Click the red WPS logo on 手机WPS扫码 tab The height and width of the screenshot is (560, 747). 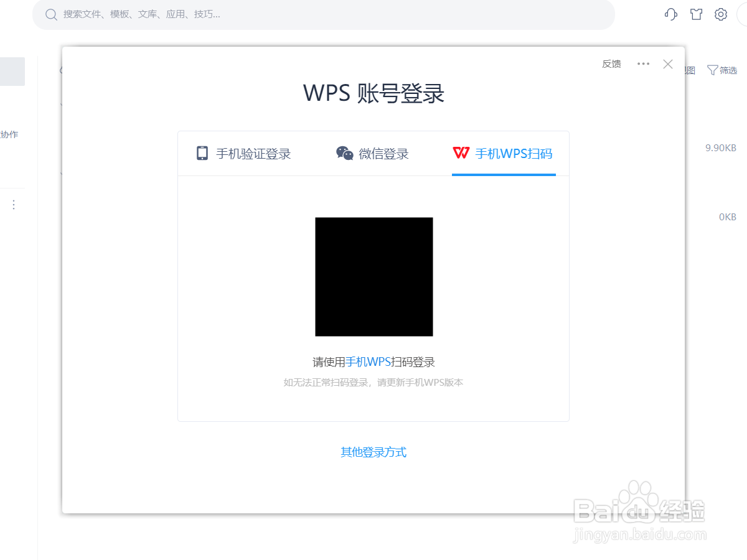point(461,154)
